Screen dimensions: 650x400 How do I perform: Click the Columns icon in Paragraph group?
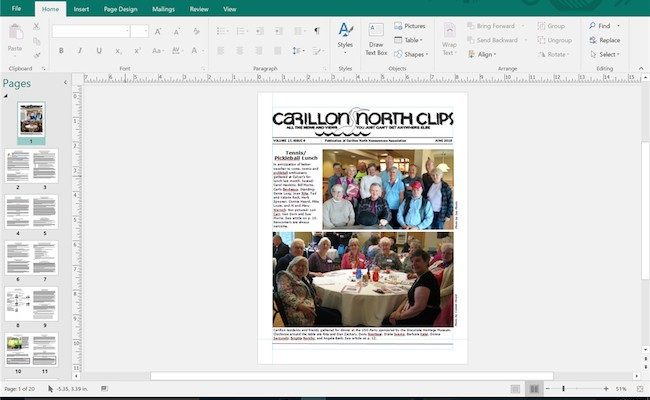click(x=299, y=31)
